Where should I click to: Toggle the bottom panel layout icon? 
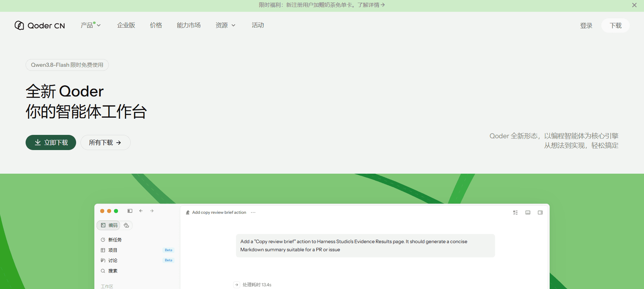tap(528, 212)
